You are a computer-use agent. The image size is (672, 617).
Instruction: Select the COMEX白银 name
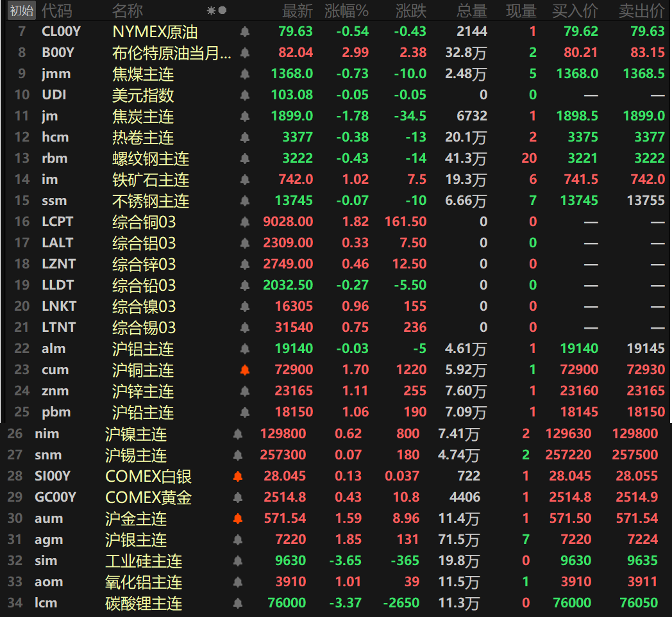pos(149,476)
